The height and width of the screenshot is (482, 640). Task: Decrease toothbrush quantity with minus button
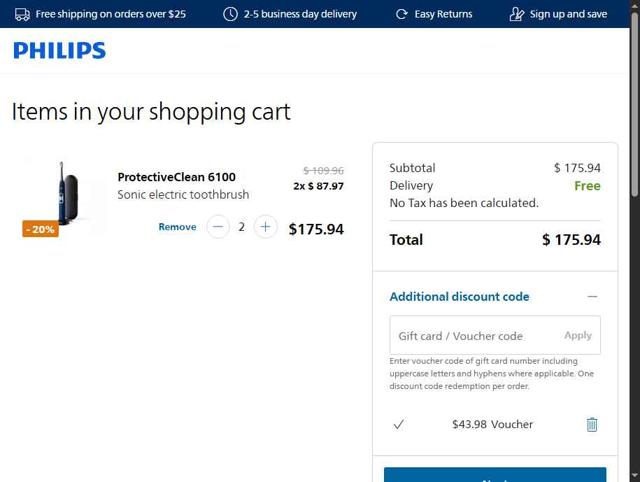(x=218, y=227)
